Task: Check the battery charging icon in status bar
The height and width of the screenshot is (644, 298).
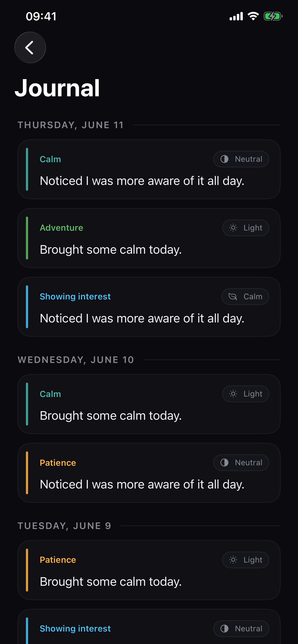Action: click(x=273, y=17)
